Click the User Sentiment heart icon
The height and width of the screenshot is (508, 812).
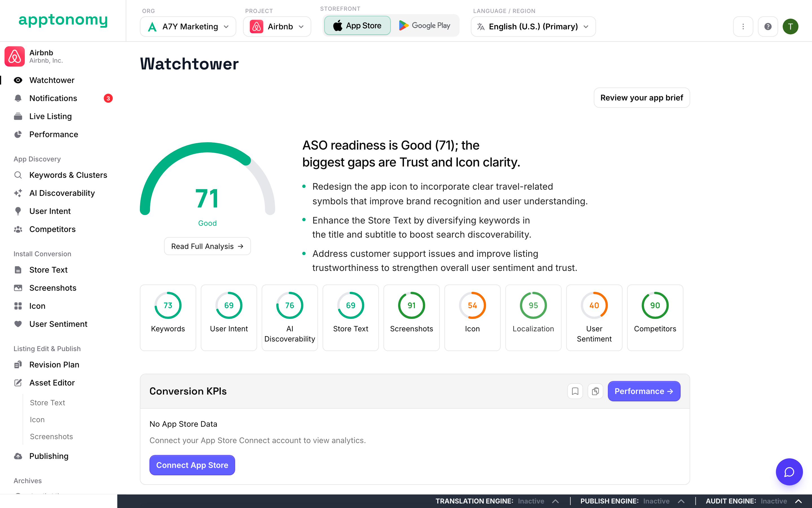click(x=18, y=324)
